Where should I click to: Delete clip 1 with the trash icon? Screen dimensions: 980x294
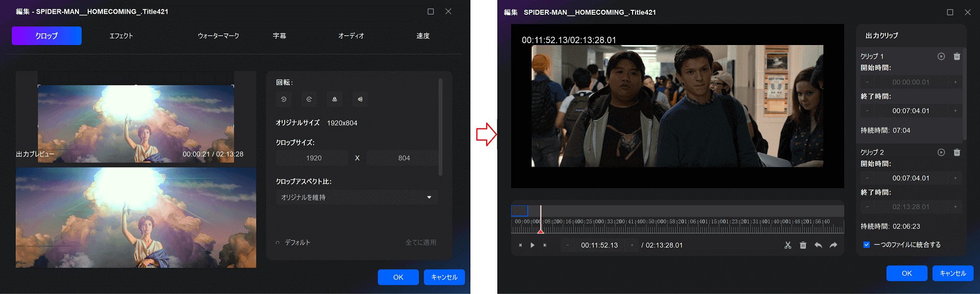(x=957, y=56)
